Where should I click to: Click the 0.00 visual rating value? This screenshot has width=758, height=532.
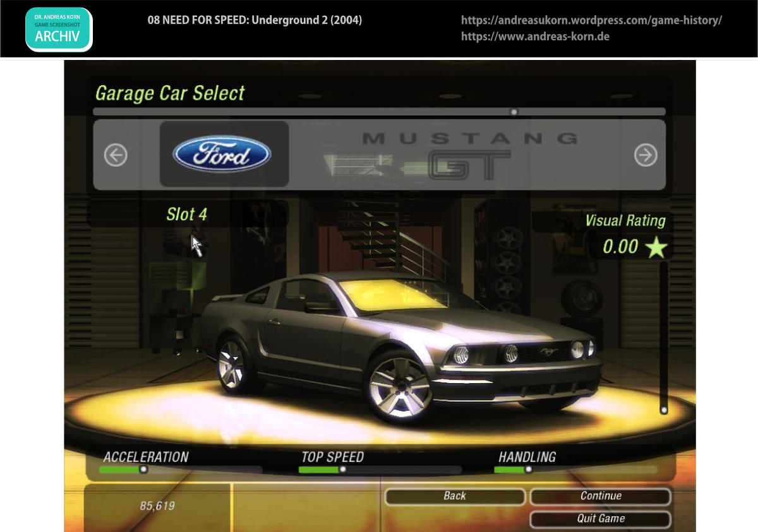620,247
